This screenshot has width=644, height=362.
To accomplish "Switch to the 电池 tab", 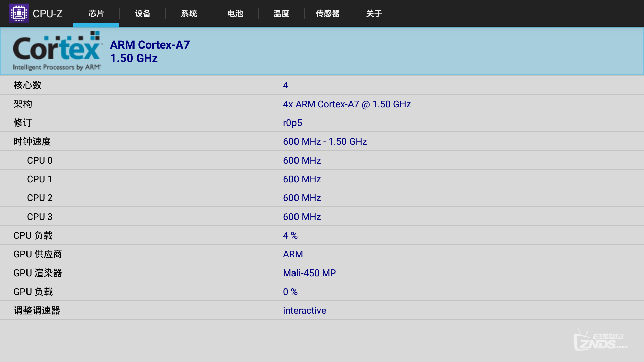I will pyautogui.click(x=235, y=13).
